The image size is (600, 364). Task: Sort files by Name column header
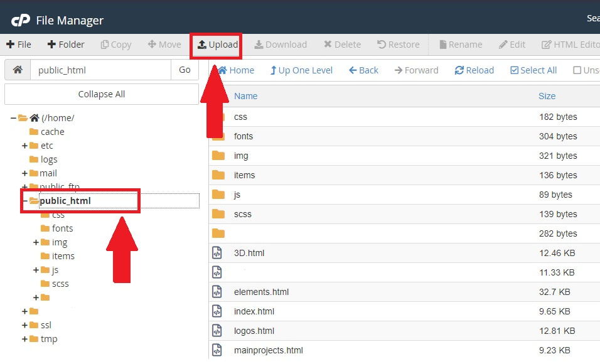pyautogui.click(x=245, y=96)
